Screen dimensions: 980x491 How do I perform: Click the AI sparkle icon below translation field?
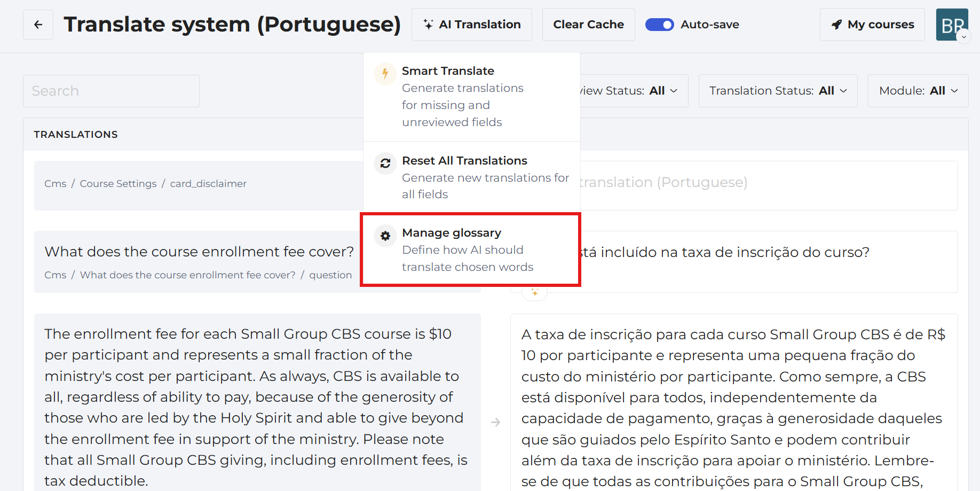(x=535, y=293)
